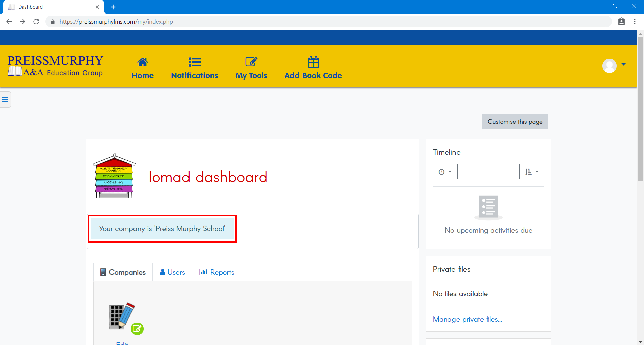Open a new browser tab

(x=113, y=7)
